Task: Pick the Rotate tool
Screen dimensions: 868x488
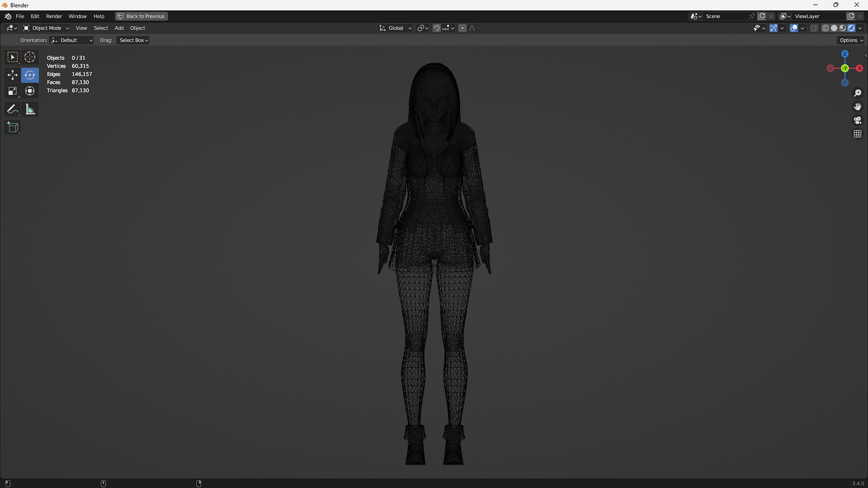Action: click(x=30, y=75)
